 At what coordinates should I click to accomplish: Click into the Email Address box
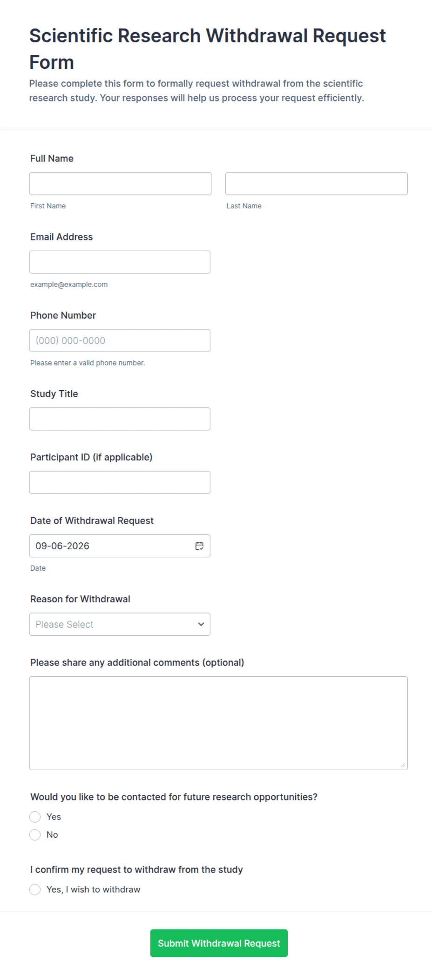(x=120, y=262)
